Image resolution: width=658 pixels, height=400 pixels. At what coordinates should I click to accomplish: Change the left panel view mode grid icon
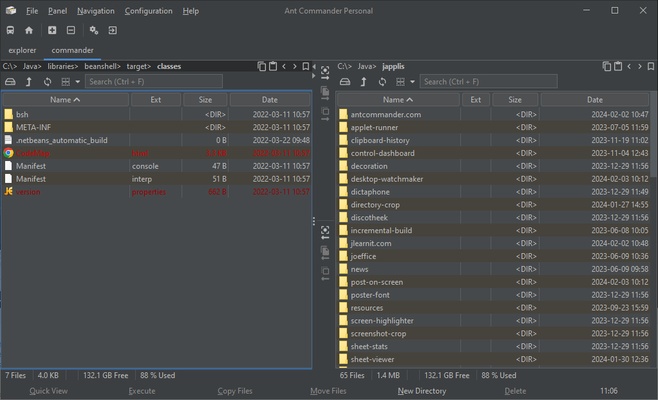coord(65,82)
